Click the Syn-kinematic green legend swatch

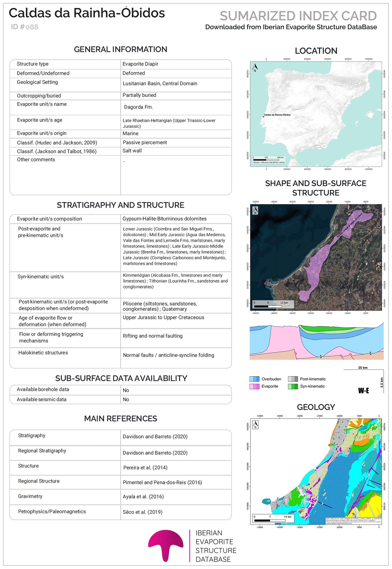293,386
